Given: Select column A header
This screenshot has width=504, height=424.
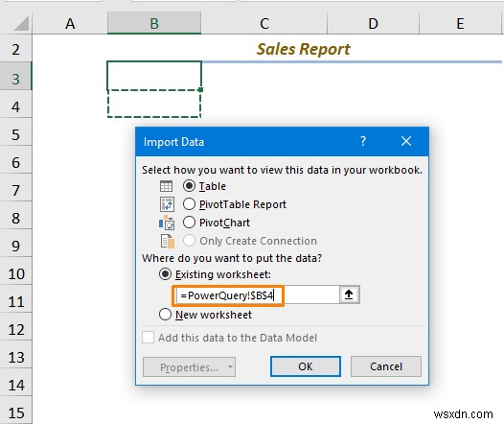Looking at the screenshot, I should pyautogui.click(x=70, y=23).
